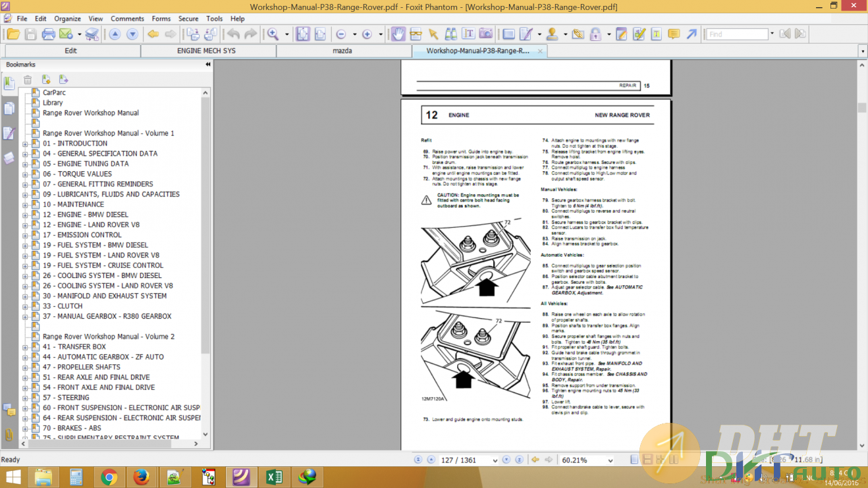Viewport: 868px width, 488px height.
Task: Open the email icon dropdown arrow
Action: tap(79, 34)
